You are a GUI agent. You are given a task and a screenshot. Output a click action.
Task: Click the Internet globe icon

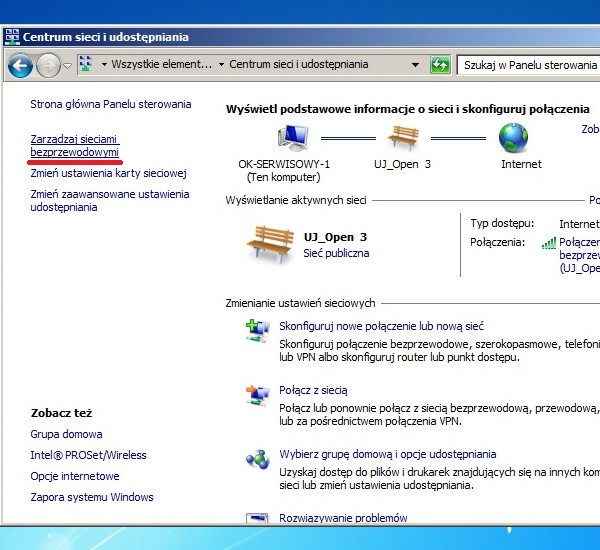pyautogui.click(x=513, y=138)
